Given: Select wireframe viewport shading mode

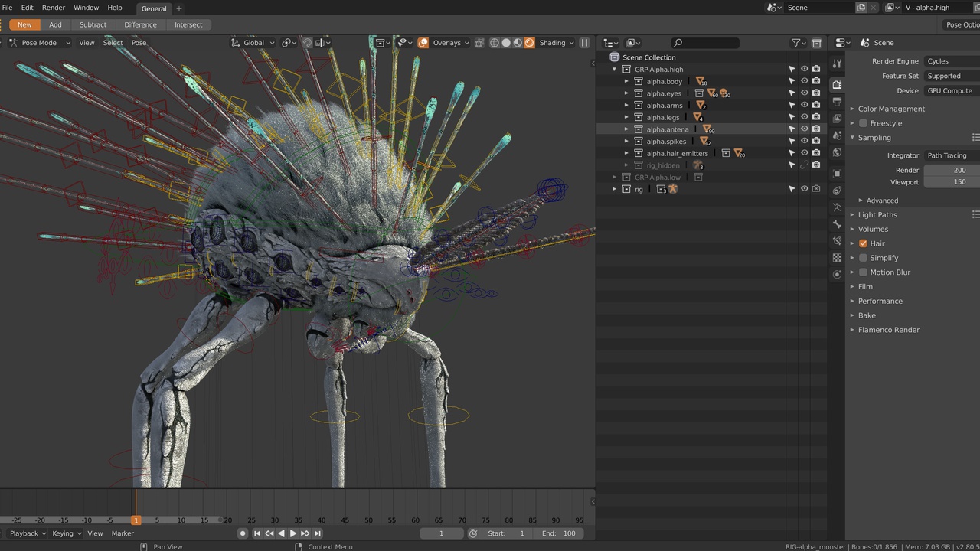Looking at the screenshot, I should (494, 43).
